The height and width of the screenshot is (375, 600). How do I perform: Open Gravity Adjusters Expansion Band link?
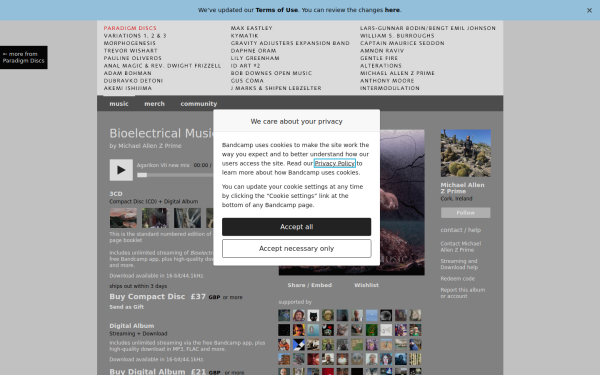(290, 43)
